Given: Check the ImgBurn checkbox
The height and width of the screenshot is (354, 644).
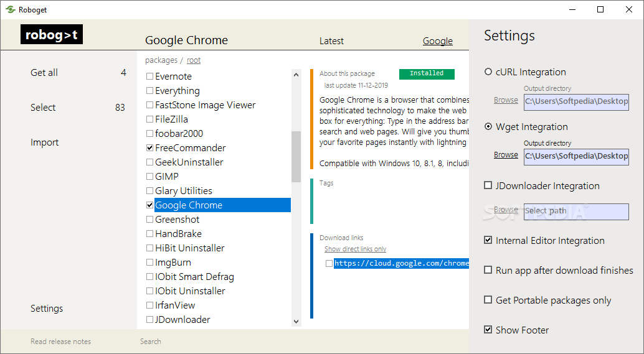Looking at the screenshot, I should [x=150, y=263].
